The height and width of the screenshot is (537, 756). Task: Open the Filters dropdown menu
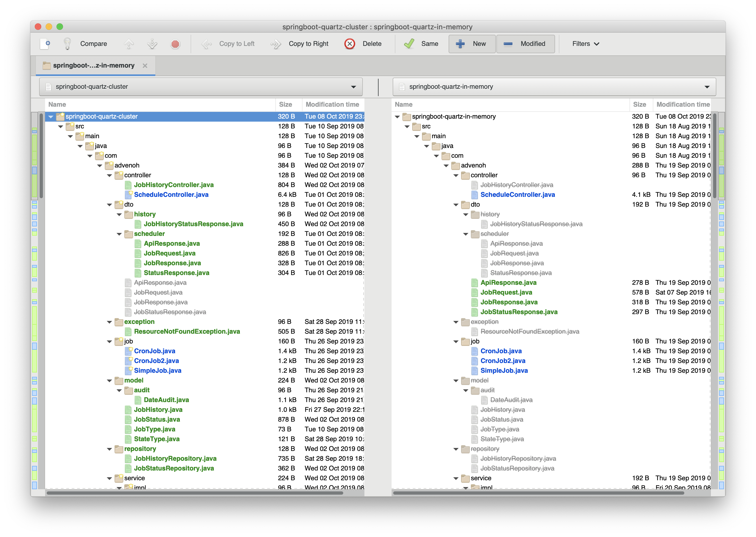pyautogui.click(x=585, y=44)
